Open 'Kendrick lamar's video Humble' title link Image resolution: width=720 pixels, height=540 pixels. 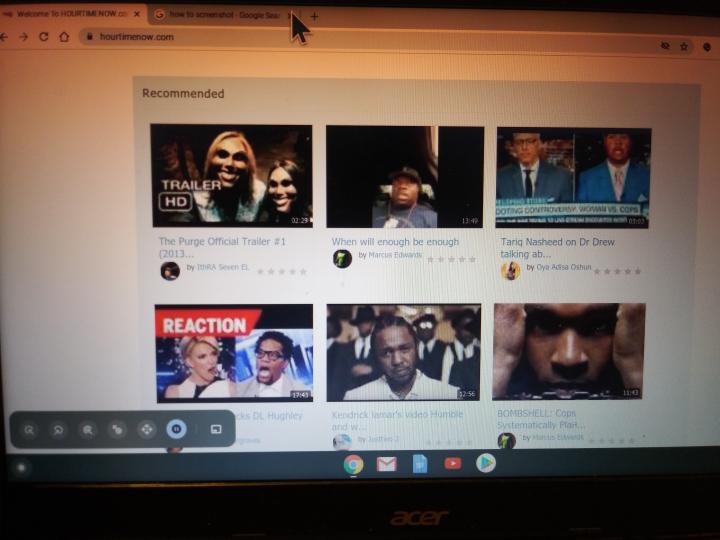tap(397, 420)
